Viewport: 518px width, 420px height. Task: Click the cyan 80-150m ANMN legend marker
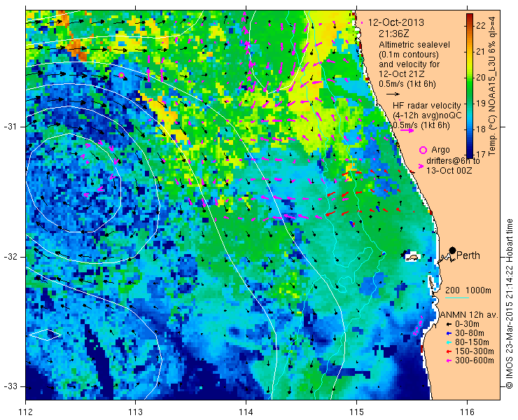coord(448,343)
